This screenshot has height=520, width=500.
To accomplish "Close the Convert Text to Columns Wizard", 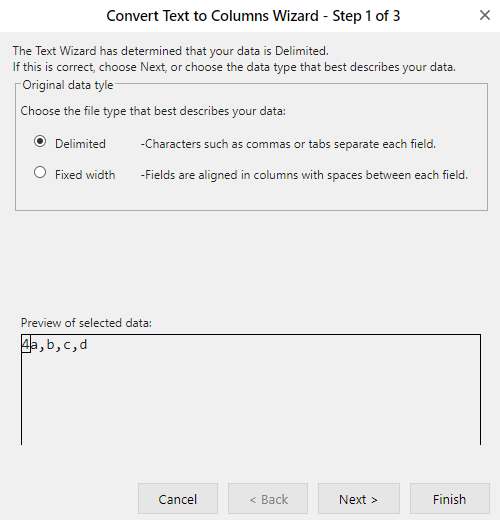I will coord(485,15).
